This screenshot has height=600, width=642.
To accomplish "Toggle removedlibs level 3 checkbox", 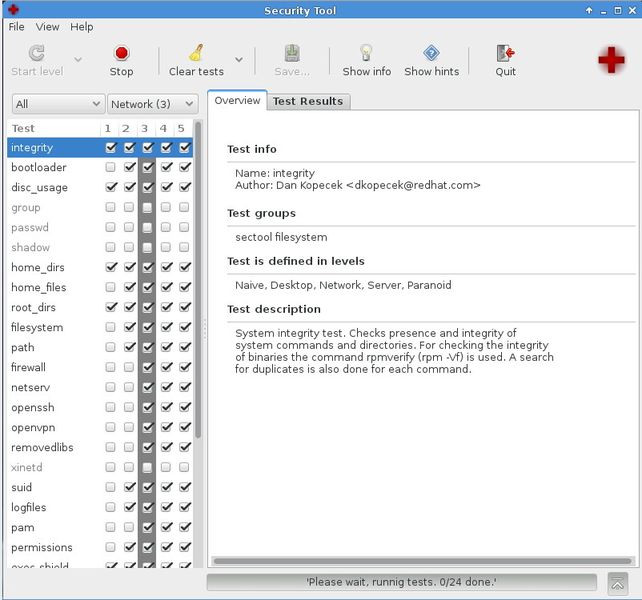I will 148,447.
